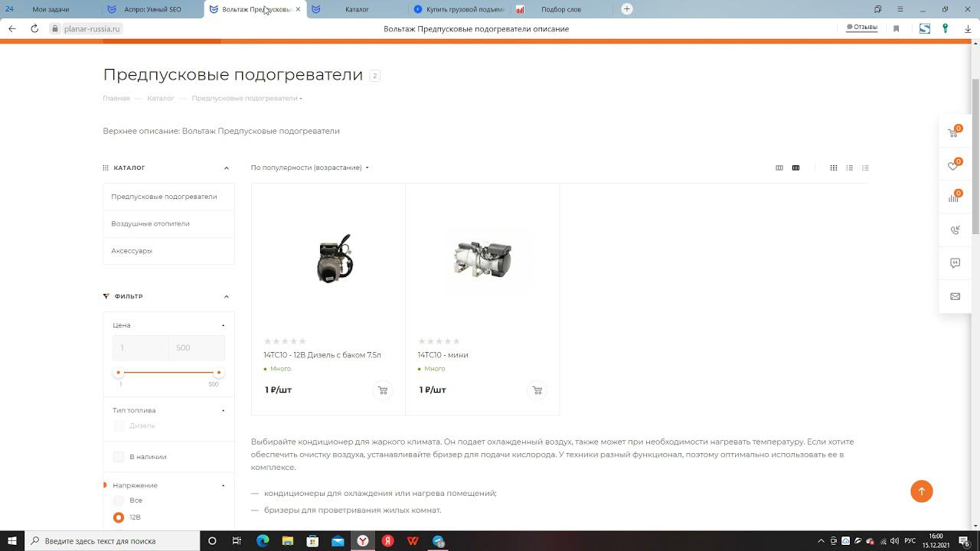Screen dimensions: 980x551
Task: Open comparison chart icon in sidebar
Action: tap(954, 197)
